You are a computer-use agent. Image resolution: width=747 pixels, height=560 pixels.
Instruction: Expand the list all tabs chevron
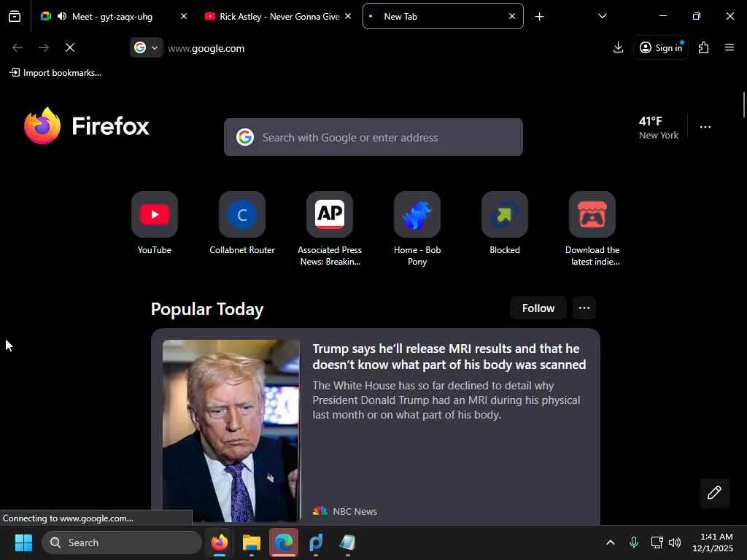point(602,16)
